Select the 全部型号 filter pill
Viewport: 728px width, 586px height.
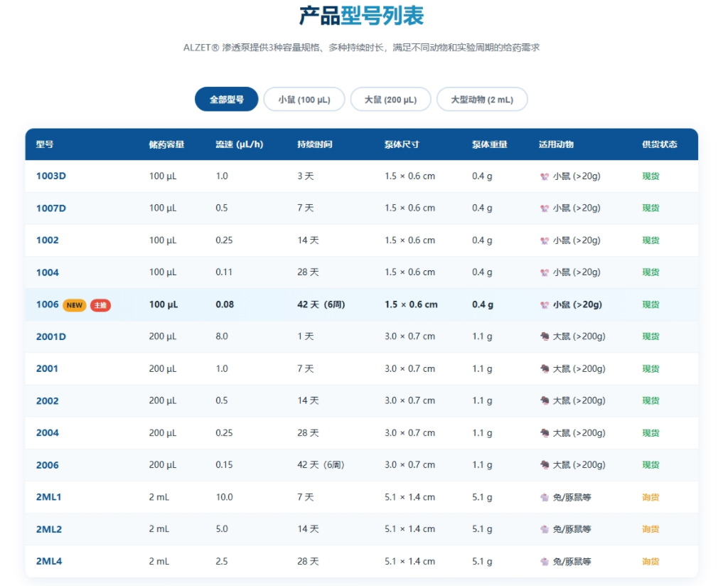(x=226, y=99)
